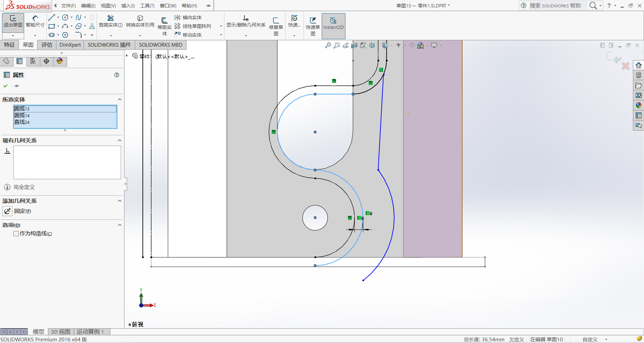Collapse the 所选实体 section

(x=119, y=100)
